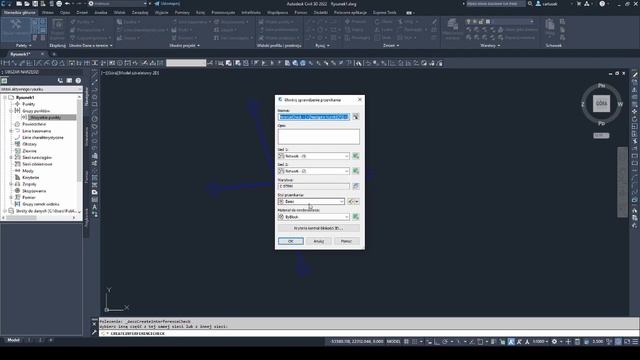Click the Open file icon in quick access toolbar
640x360 pixels.
point(27,4)
